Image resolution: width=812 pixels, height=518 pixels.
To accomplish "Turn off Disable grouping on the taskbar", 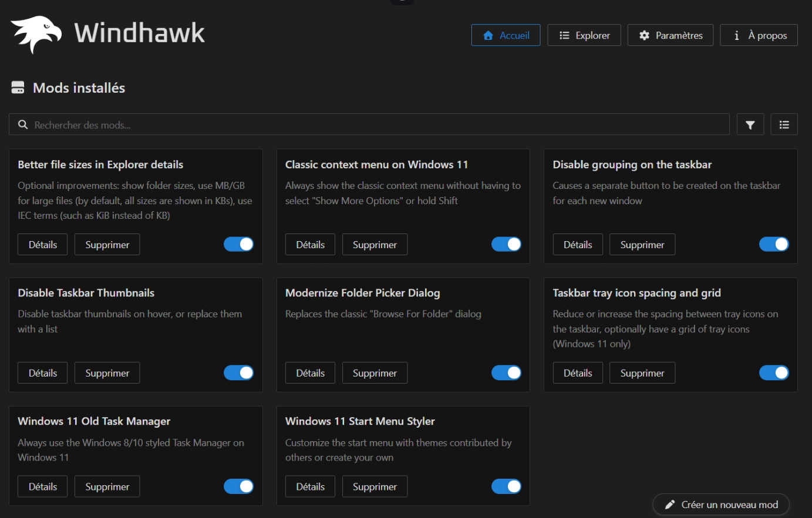I will click(x=774, y=244).
